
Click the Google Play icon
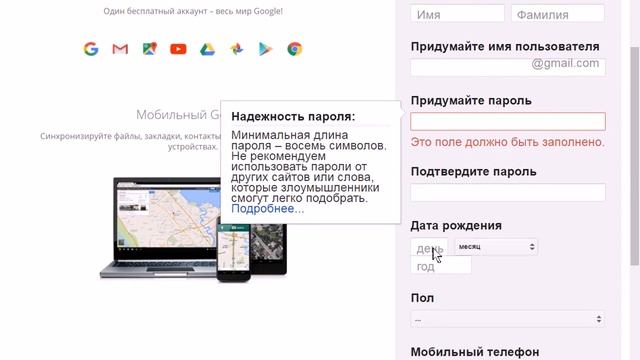[265, 49]
